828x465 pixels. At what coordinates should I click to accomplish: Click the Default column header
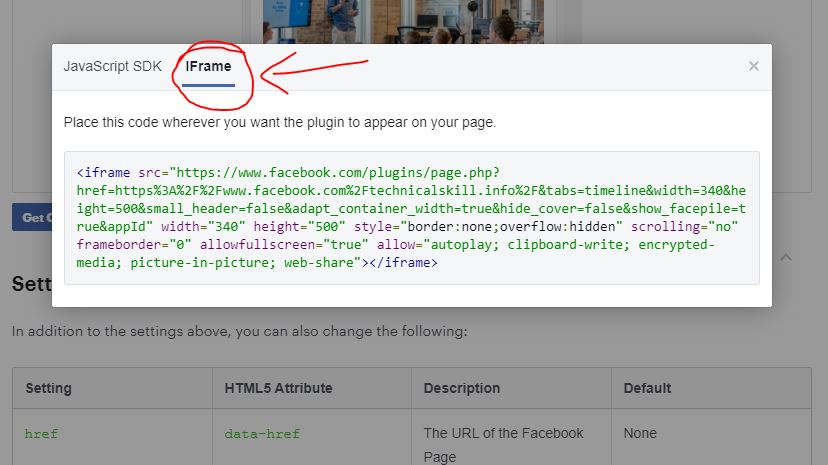[711, 388]
